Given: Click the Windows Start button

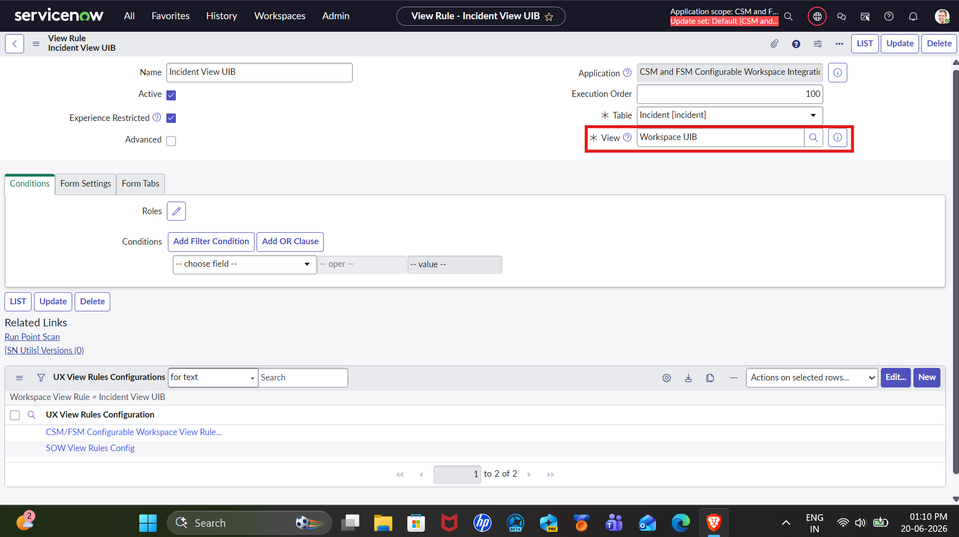Looking at the screenshot, I should [147, 522].
